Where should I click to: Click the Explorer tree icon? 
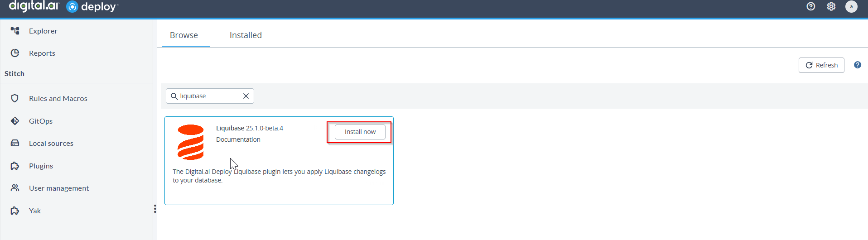coord(15,31)
